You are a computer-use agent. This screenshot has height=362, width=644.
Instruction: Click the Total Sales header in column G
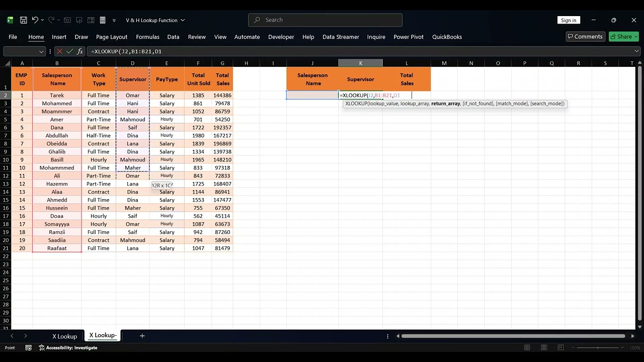222,79
